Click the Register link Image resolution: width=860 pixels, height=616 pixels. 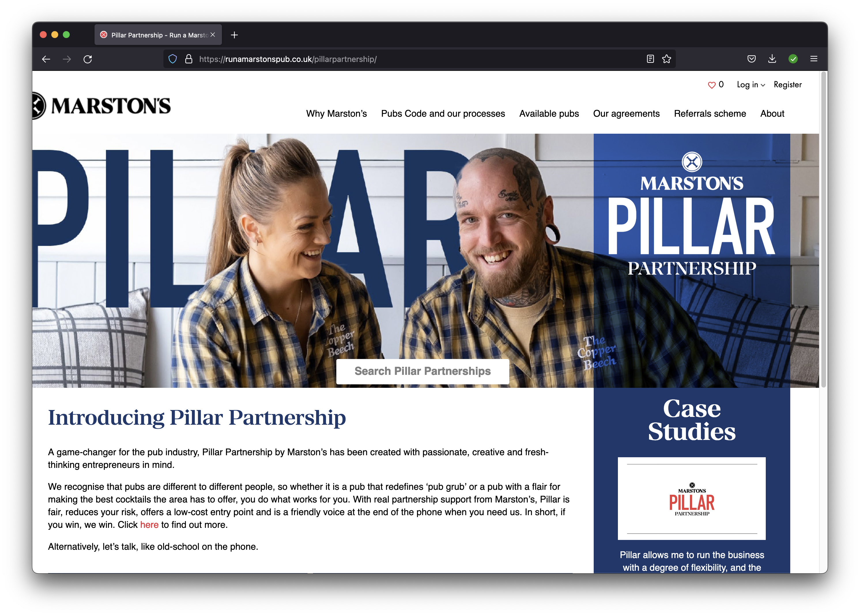(x=788, y=84)
